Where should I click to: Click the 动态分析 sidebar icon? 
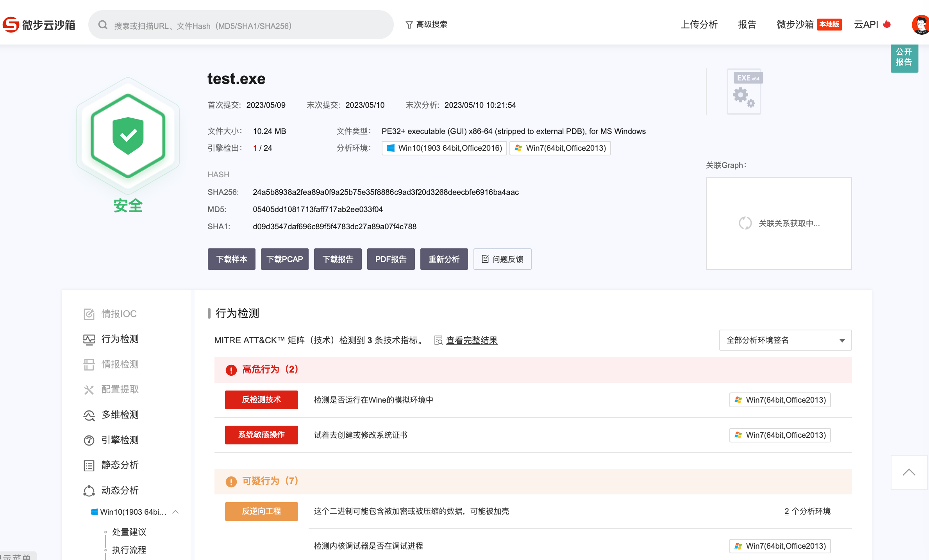(x=89, y=490)
